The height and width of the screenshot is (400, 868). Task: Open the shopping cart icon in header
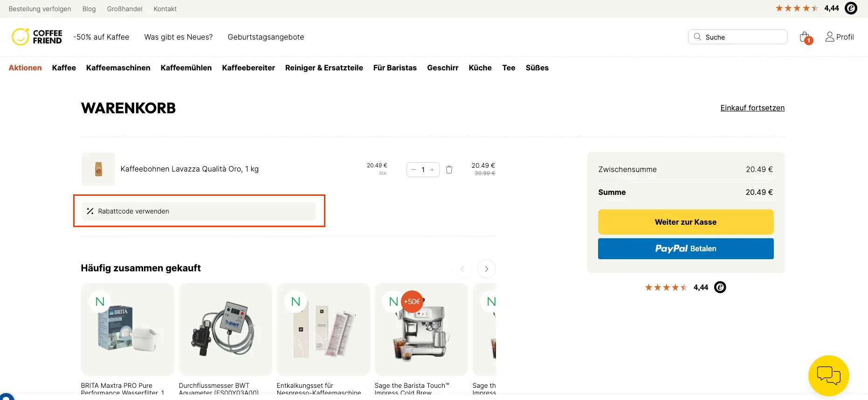(806, 38)
